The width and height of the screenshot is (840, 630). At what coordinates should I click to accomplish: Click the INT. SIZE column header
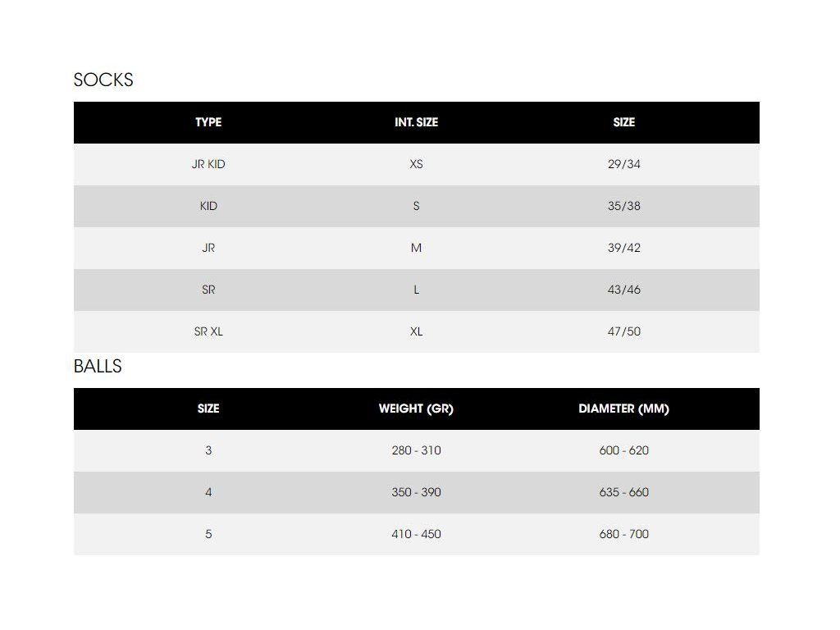[x=416, y=122]
